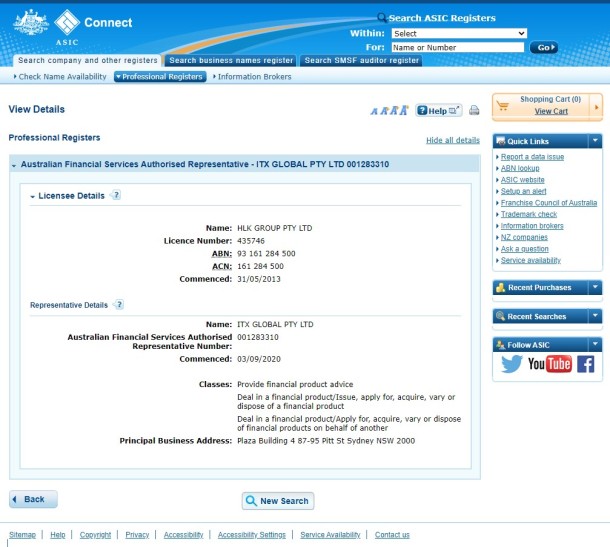Click the Facebook icon under Follow ASIC
610x547 pixels.
point(585,364)
